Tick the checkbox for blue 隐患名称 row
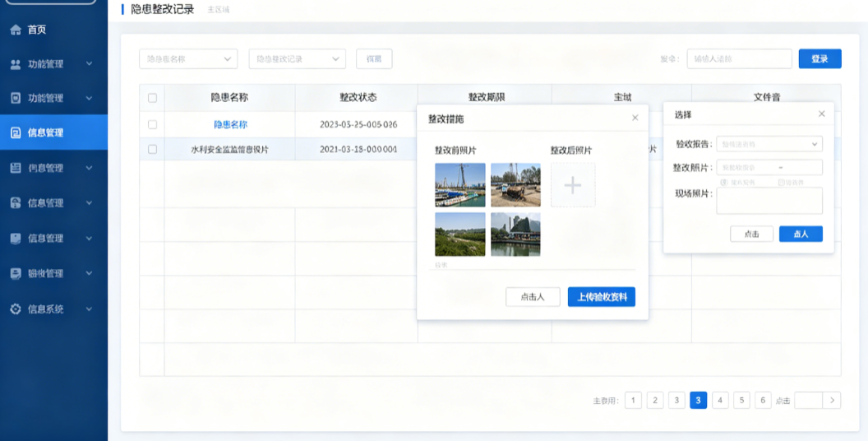The image size is (868, 441). [152, 125]
